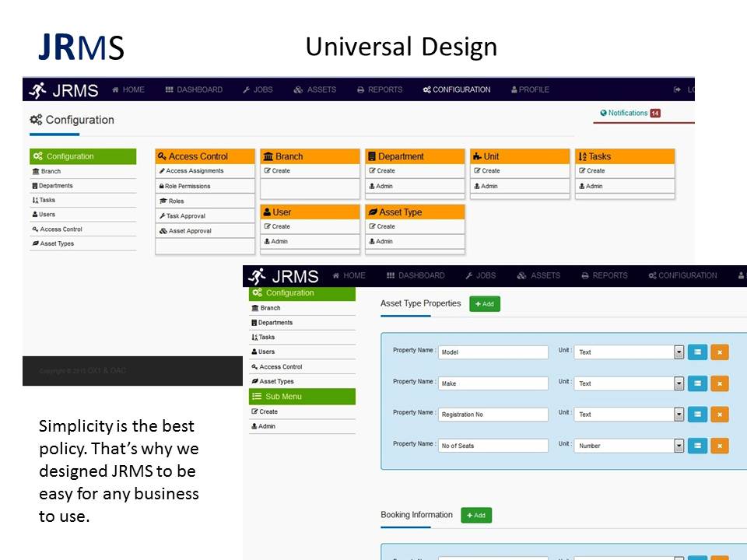Click the sort icon on Tasks card header

point(582,156)
